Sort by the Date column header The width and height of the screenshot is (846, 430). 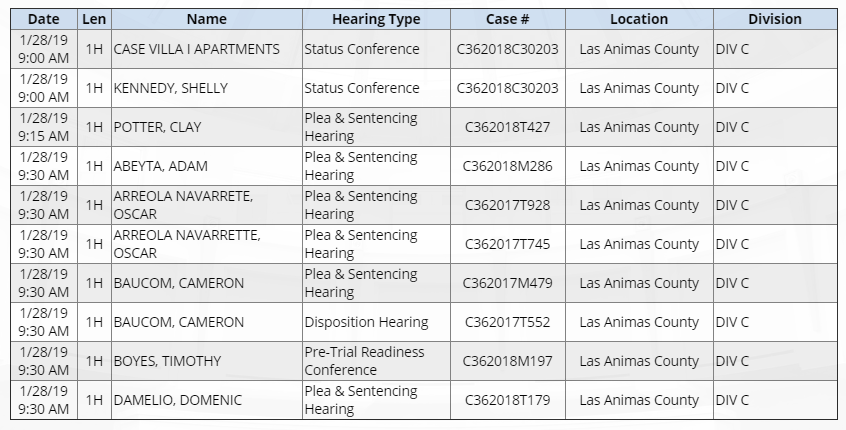coord(44,19)
